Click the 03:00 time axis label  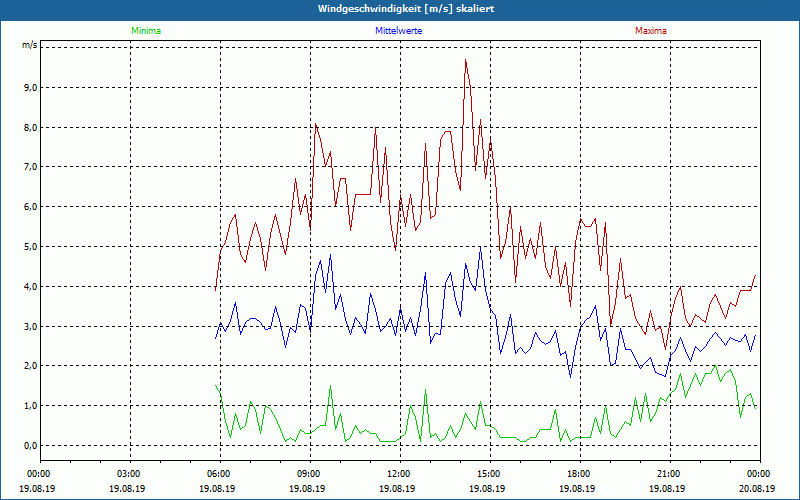click(128, 474)
